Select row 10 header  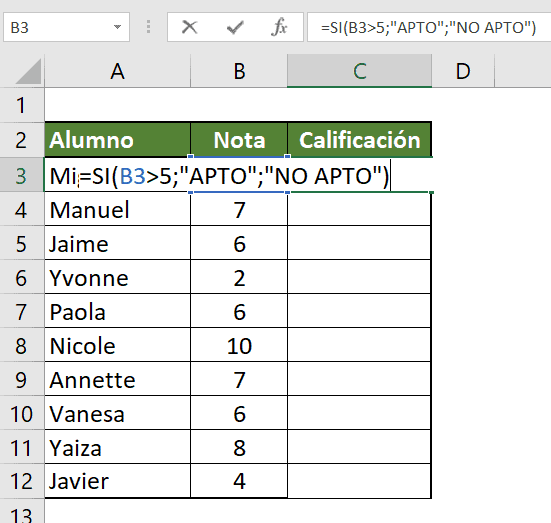point(22,413)
